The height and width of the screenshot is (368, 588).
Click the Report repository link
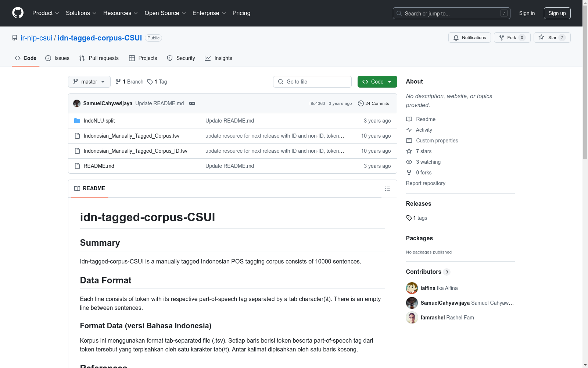(426, 183)
